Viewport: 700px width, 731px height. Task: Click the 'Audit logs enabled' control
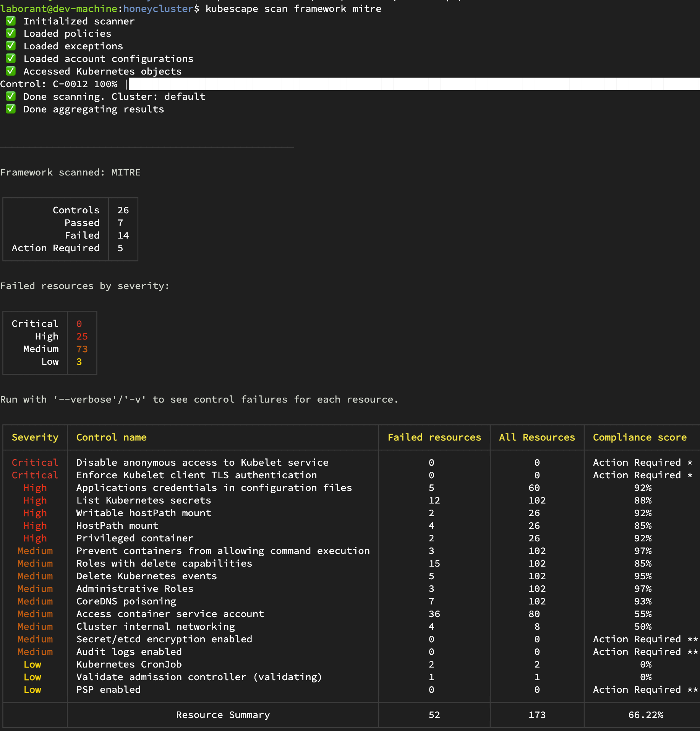[129, 652]
